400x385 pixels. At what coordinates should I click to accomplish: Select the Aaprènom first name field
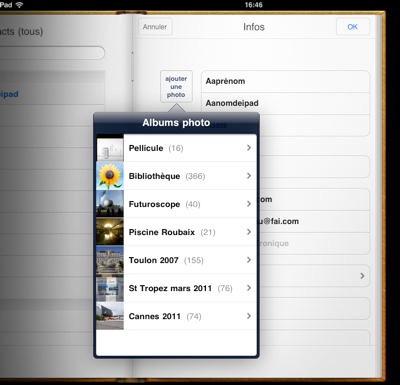tap(285, 81)
